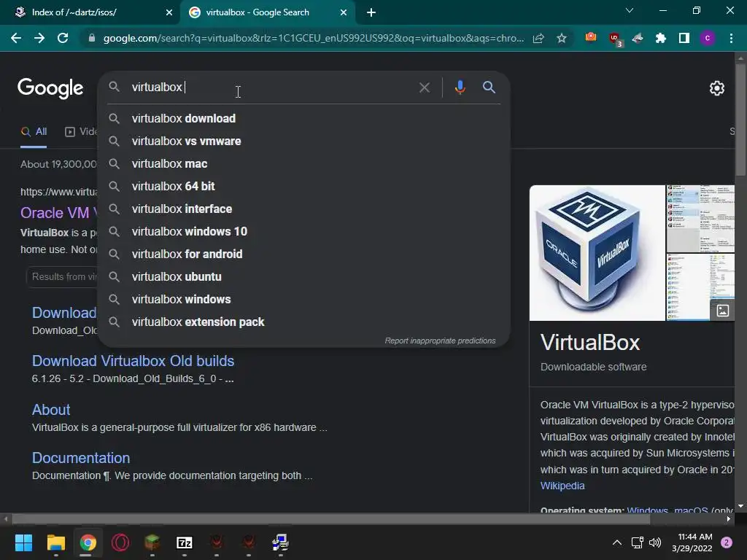This screenshot has width=747, height=560.
Task: Open the Documentation sitelink
Action: tap(81, 458)
